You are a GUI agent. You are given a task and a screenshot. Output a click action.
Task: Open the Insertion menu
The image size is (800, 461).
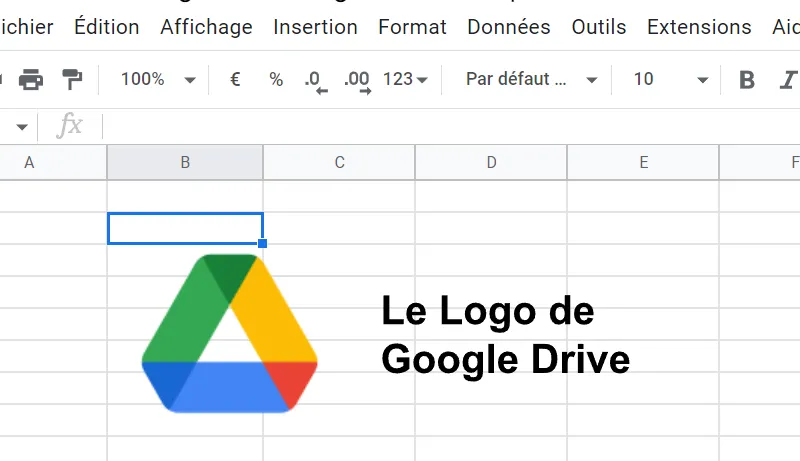tap(315, 27)
